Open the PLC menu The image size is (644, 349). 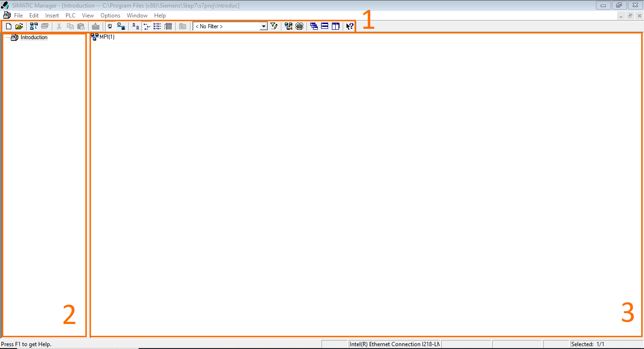click(70, 15)
